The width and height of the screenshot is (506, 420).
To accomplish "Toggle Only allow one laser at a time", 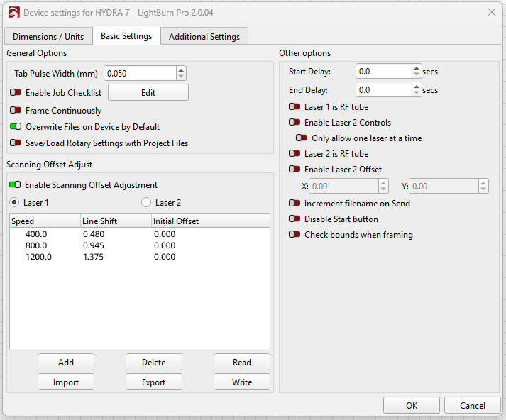I will pyautogui.click(x=302, y=138).
